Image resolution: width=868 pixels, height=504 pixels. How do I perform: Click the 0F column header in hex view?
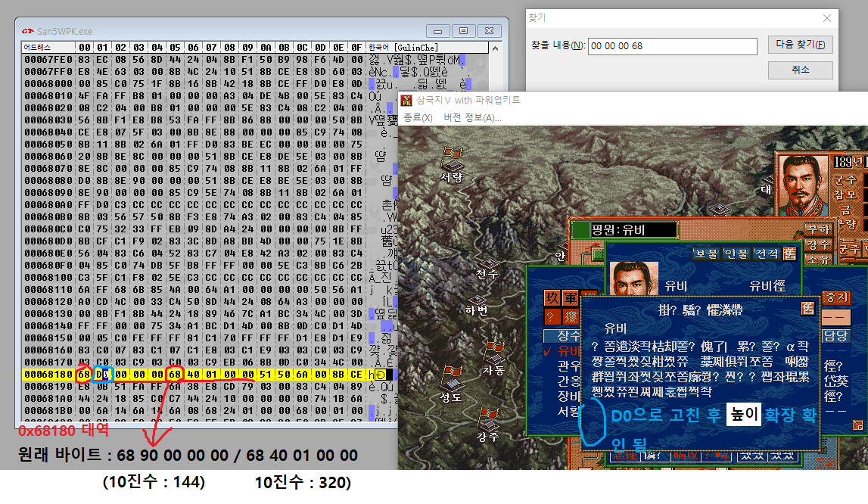(x=356, y=48)
